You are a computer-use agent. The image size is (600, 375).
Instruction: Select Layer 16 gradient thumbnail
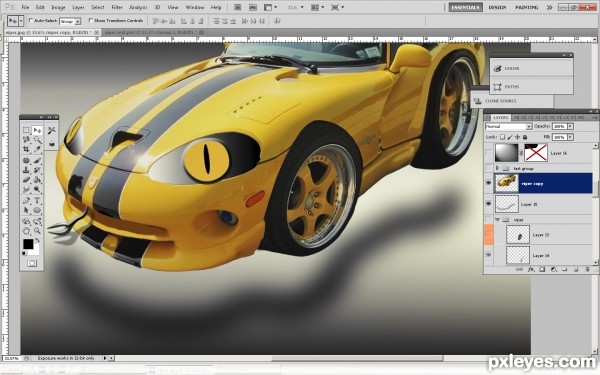pos(506,153)
